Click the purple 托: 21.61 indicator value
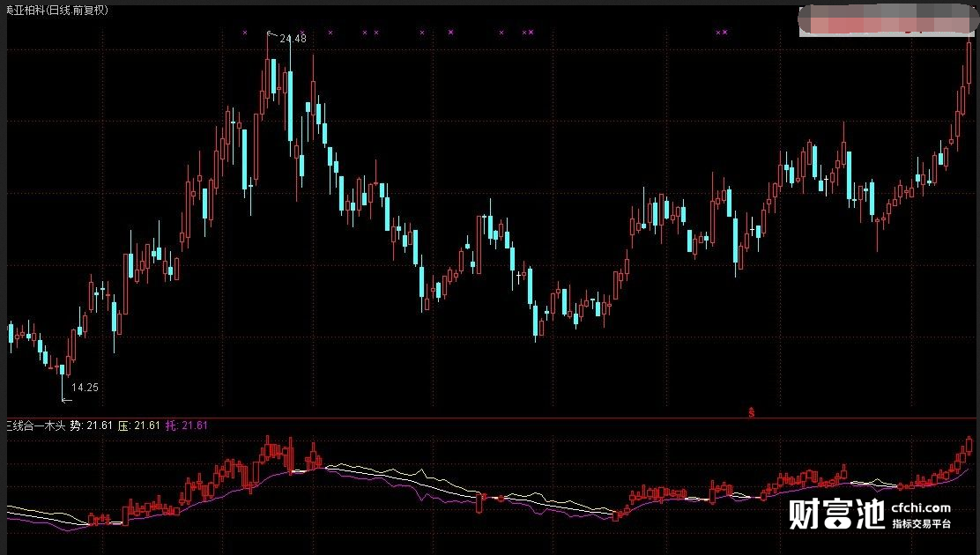Image resolution: width=980 pixels, height=555 pixels. point(186,425)
